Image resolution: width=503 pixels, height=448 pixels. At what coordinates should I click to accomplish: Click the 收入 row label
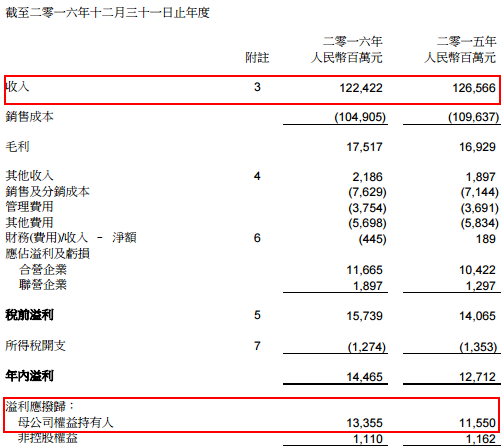(x=17, y=87)
